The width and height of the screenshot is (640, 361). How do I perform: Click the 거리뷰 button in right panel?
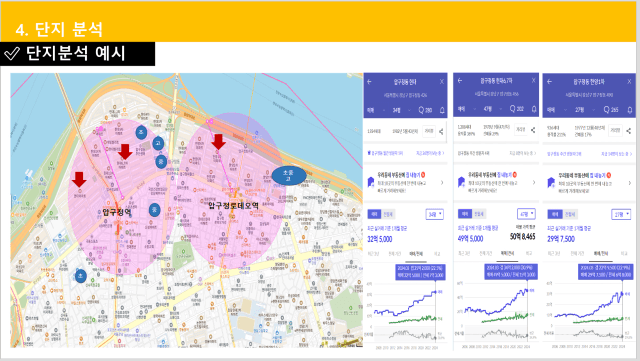click(615, 130)
